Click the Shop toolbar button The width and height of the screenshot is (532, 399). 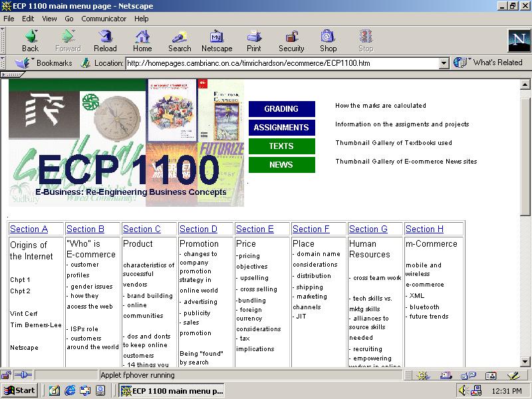pyautogui.click(x=328, y=41)
